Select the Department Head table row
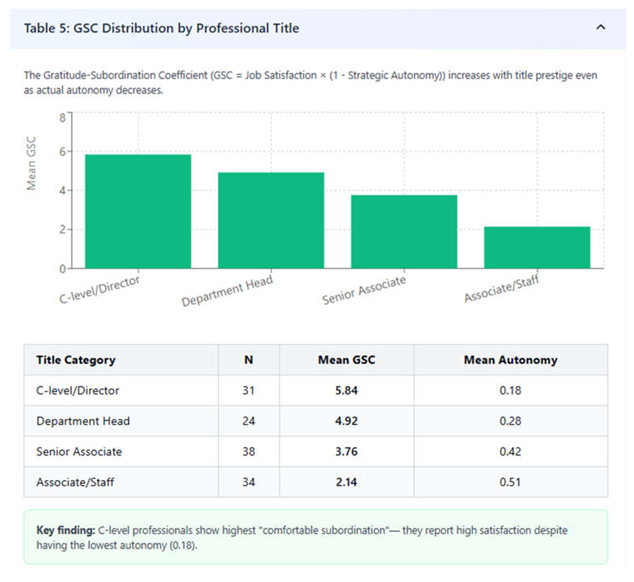The image size is (634, 582). pyautogui.click(x=316, y=421)
